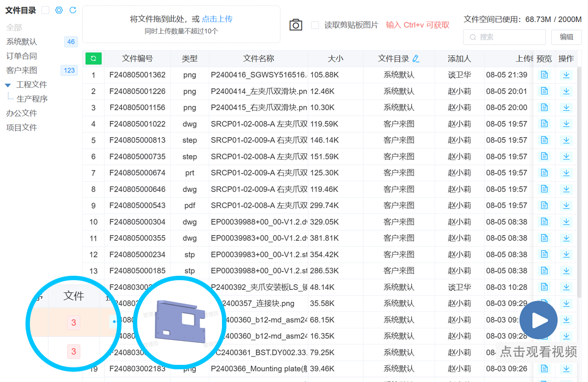Preview the pdf file F240805000543
The image size is (588, 382).
pyautogui.click(x=544, y=205)
